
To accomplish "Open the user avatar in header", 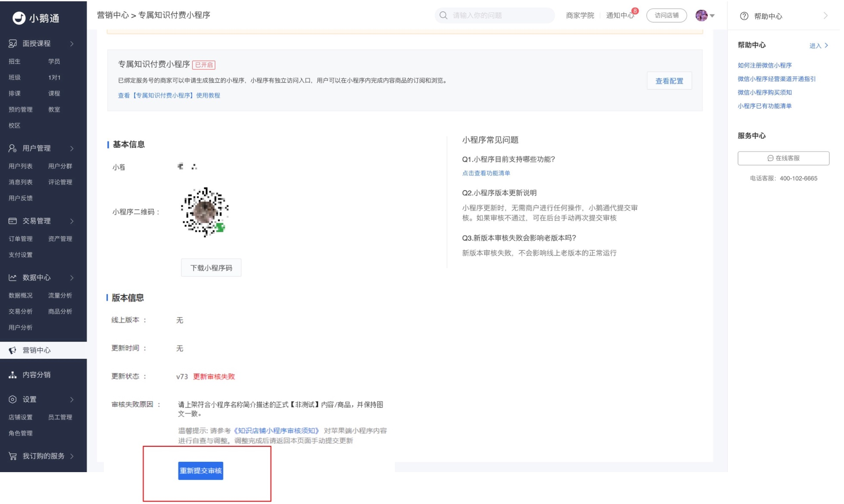I will [701, 16].
